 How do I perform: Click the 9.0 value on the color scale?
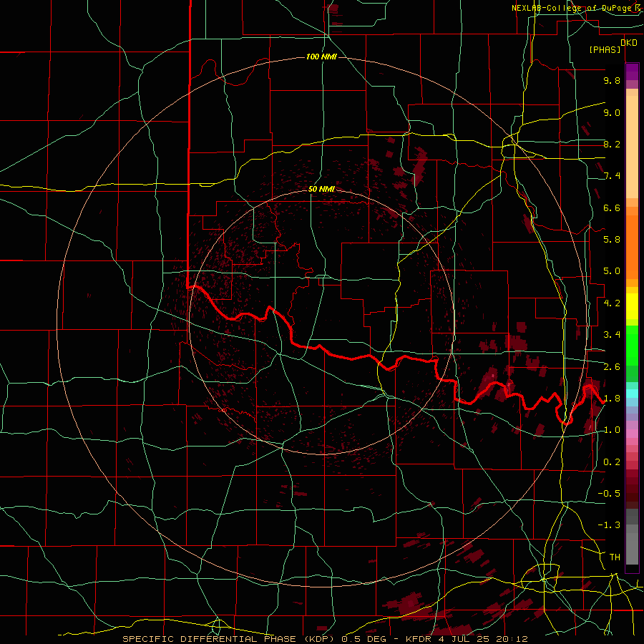coord(612,112)
